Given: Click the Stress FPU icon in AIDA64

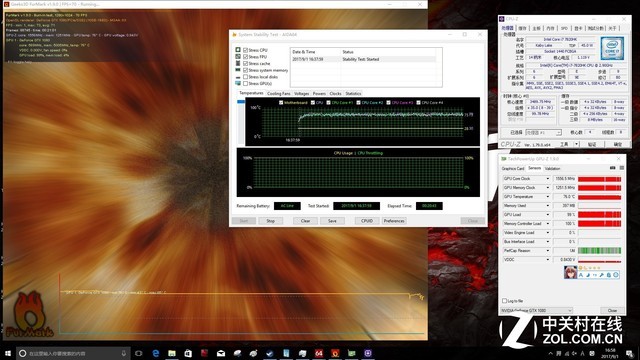Looking at the screenshot, I should tap(238, 57).
